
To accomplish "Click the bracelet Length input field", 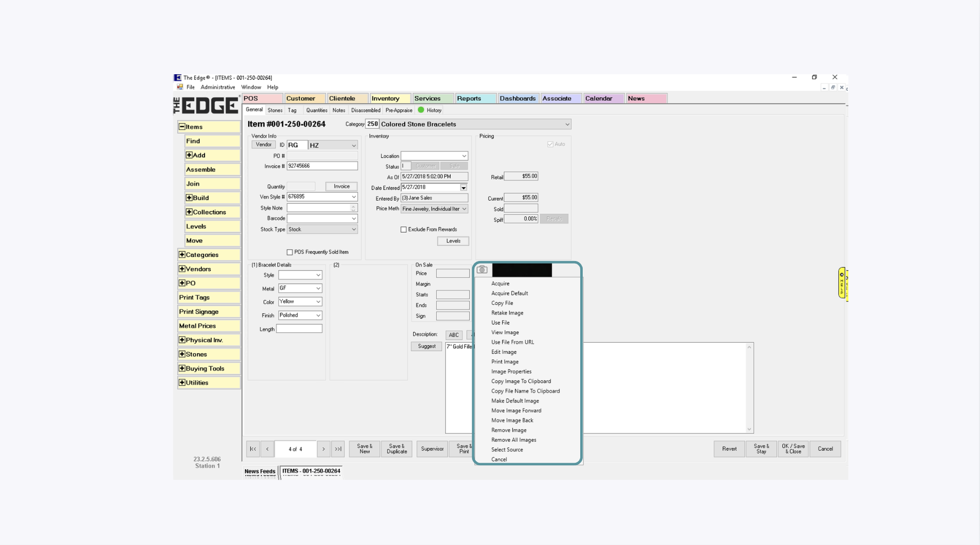I will coord(299,329).
